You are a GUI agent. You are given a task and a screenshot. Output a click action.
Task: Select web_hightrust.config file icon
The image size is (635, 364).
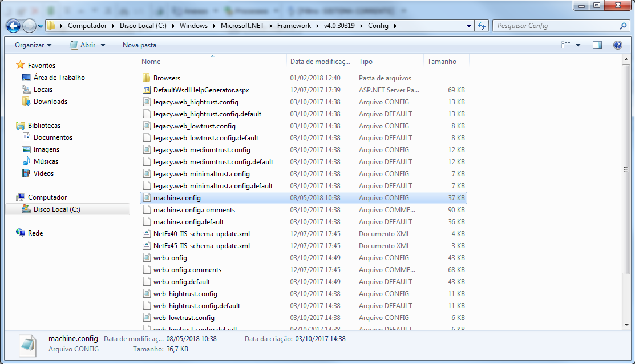(147, 294)
